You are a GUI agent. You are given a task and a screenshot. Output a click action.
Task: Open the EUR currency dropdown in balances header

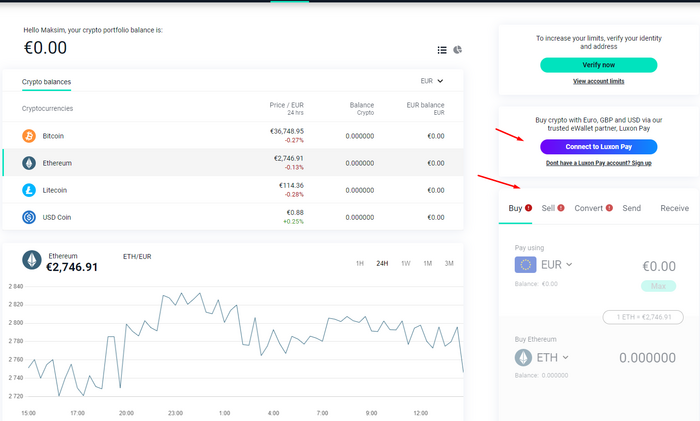tap(432, 81)
